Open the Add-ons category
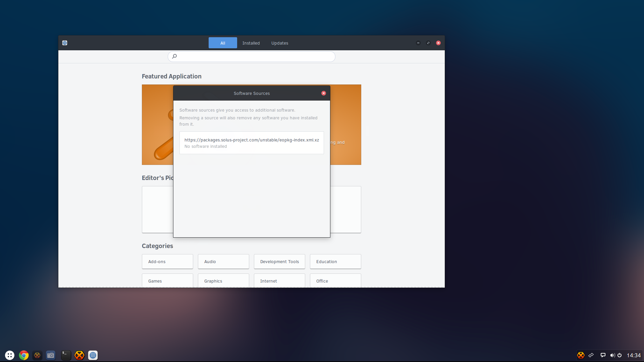644x362 pixels. pyautogui.click(x=167, y=261)
